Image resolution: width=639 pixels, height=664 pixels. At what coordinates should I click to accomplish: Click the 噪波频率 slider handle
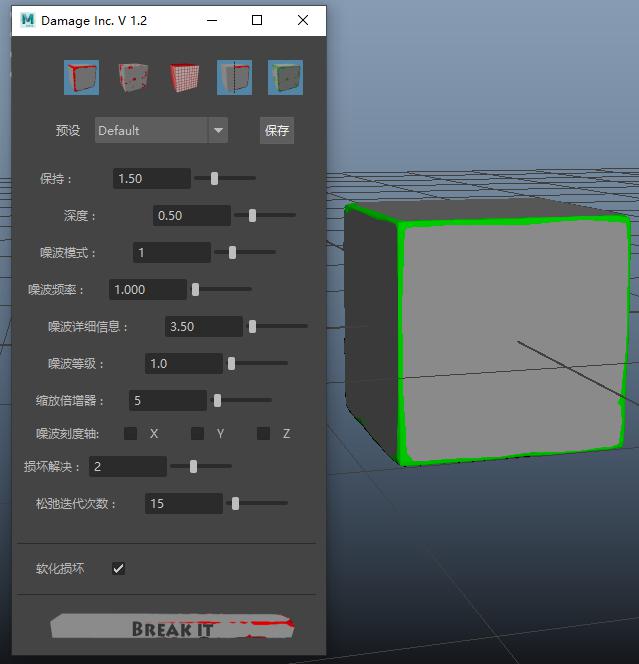196,289
